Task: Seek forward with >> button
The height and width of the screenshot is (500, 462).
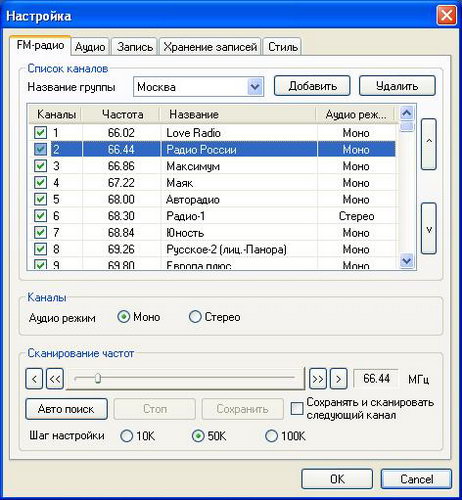Action: pyautogui.click(x=318, y=379)
